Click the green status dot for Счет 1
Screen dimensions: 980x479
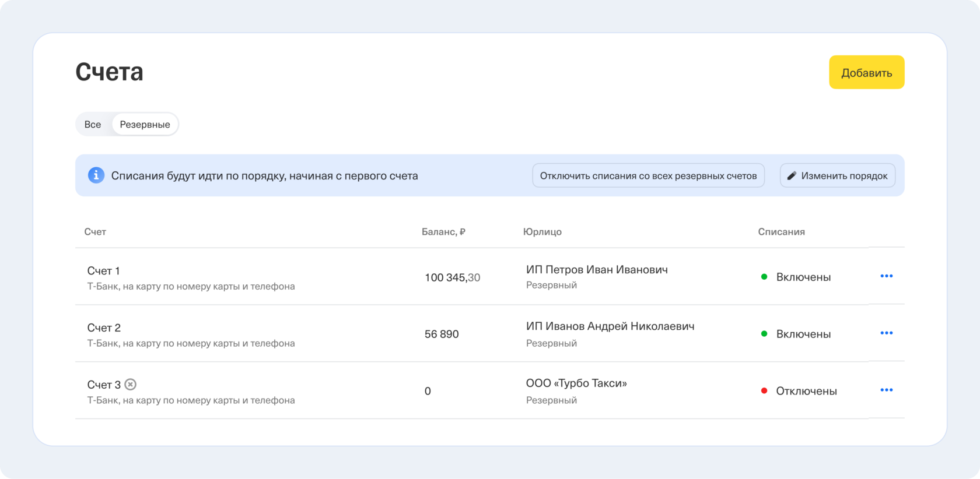tap(764, 277)
